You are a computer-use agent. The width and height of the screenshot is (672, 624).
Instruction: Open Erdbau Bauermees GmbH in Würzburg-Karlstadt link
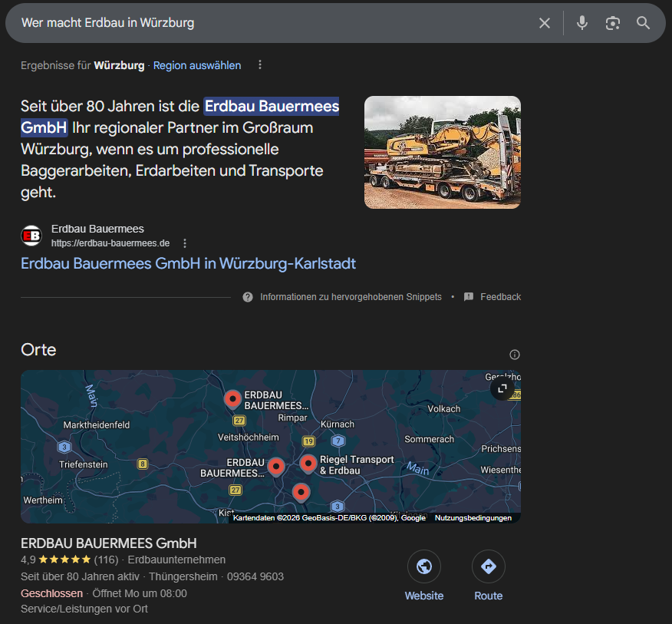[x=188, y=263]
